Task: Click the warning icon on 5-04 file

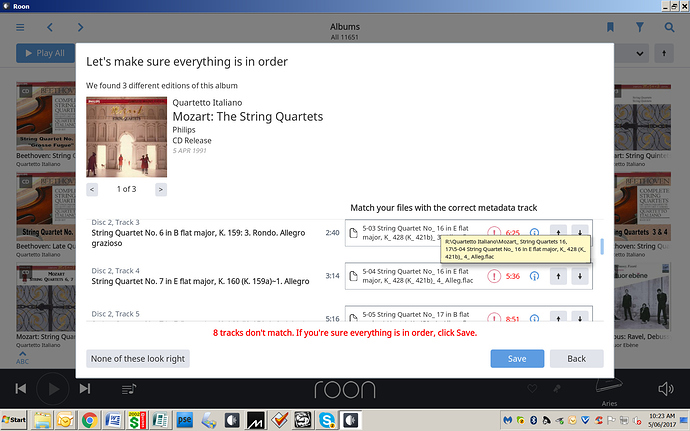Action: [494, 276]
